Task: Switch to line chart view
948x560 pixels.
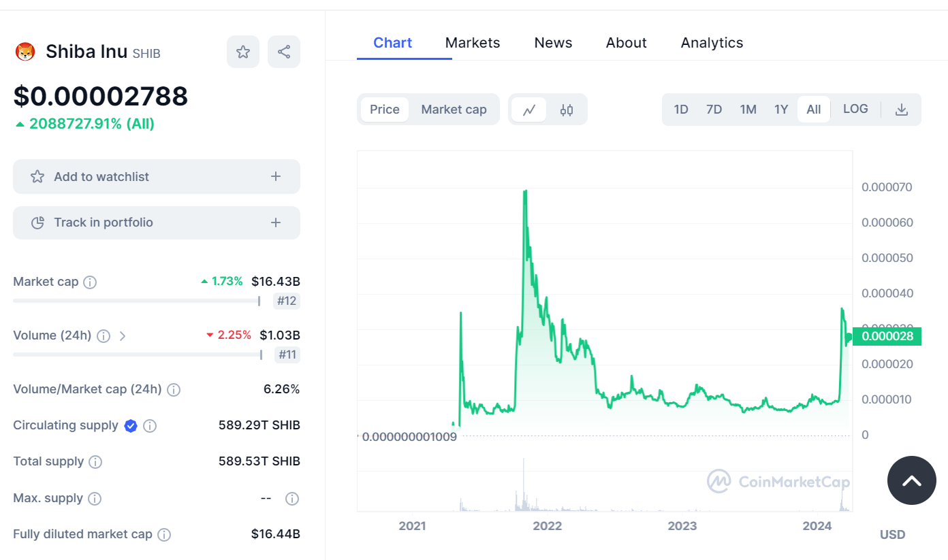Action: (529, 110)
